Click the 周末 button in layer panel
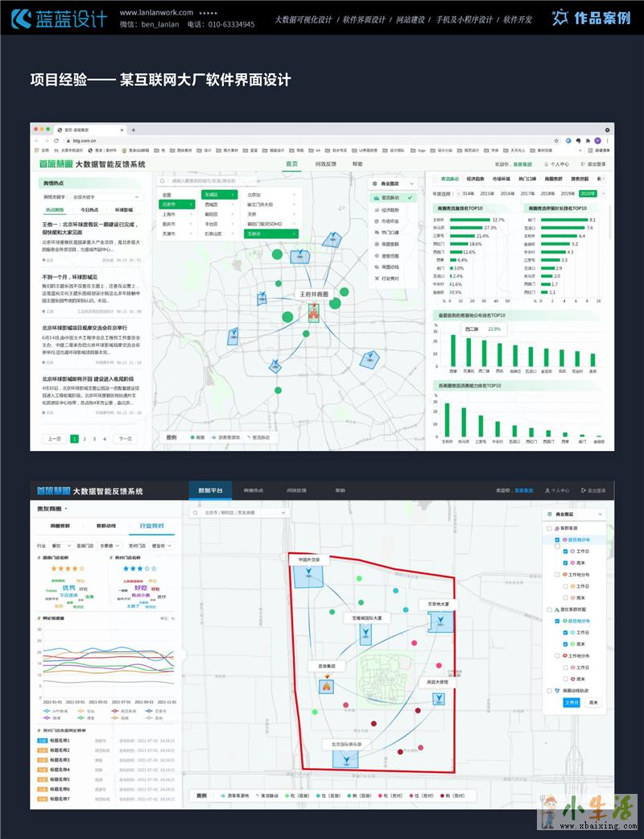The width and height of the screenshot is (644, 839). [x=593, y=702]
